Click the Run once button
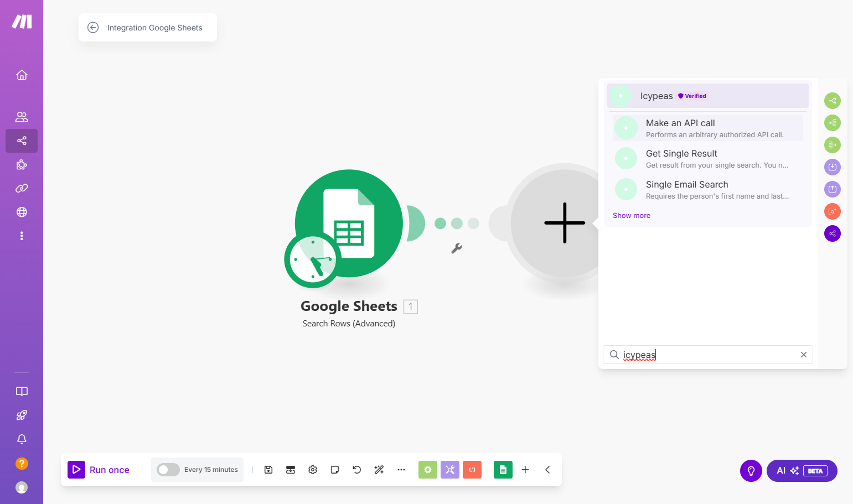This screenshot has width=853, height=504. (x=99, y=470)
